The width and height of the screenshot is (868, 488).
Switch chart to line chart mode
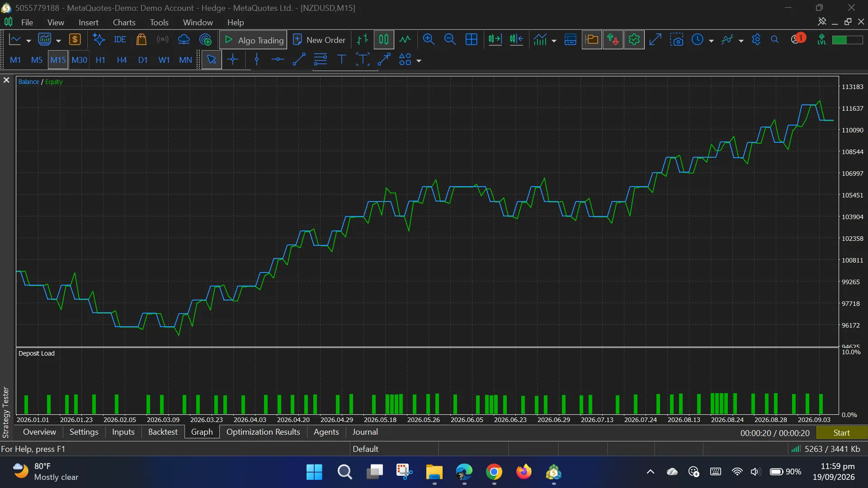(405, 40)
